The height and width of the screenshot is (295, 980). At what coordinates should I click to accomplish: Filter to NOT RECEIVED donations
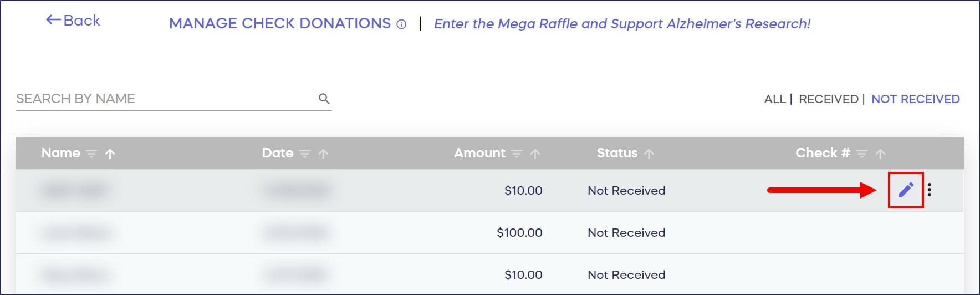pos(915,99)
